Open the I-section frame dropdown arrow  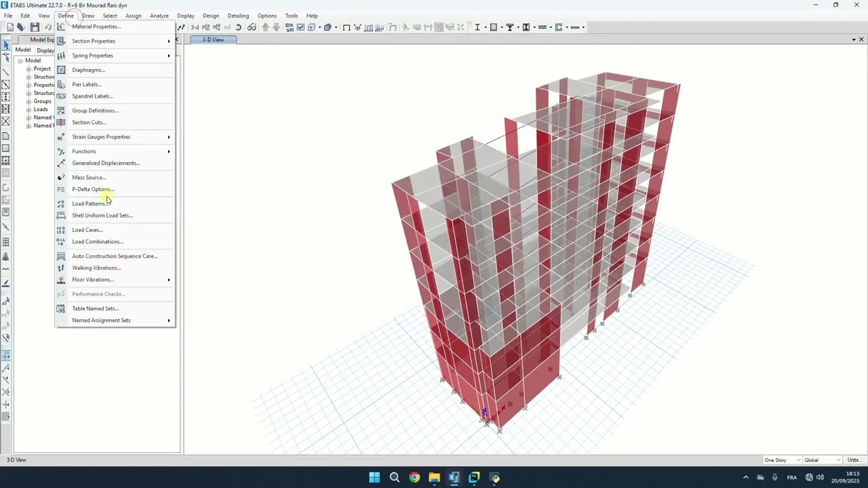tap(484, 27)
